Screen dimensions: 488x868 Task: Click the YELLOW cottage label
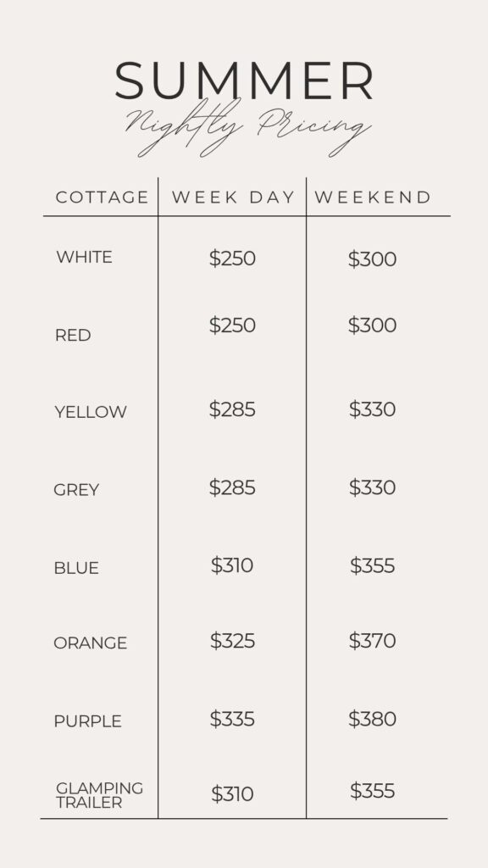tap(91, 412)
